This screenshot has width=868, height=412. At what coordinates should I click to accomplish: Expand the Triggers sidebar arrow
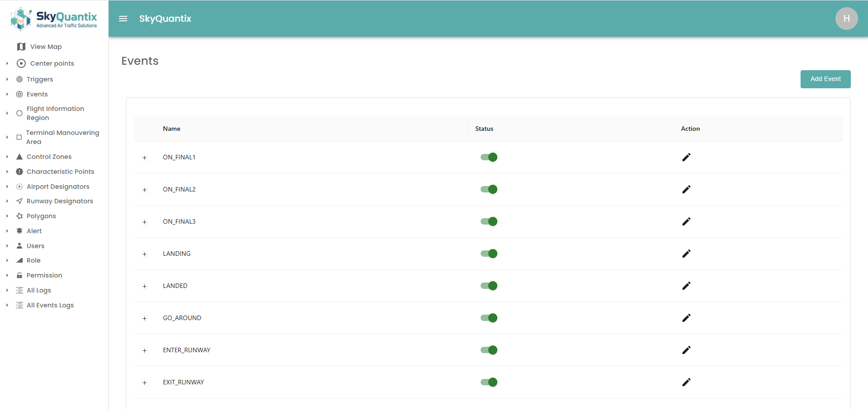click(x=7, y=79)
